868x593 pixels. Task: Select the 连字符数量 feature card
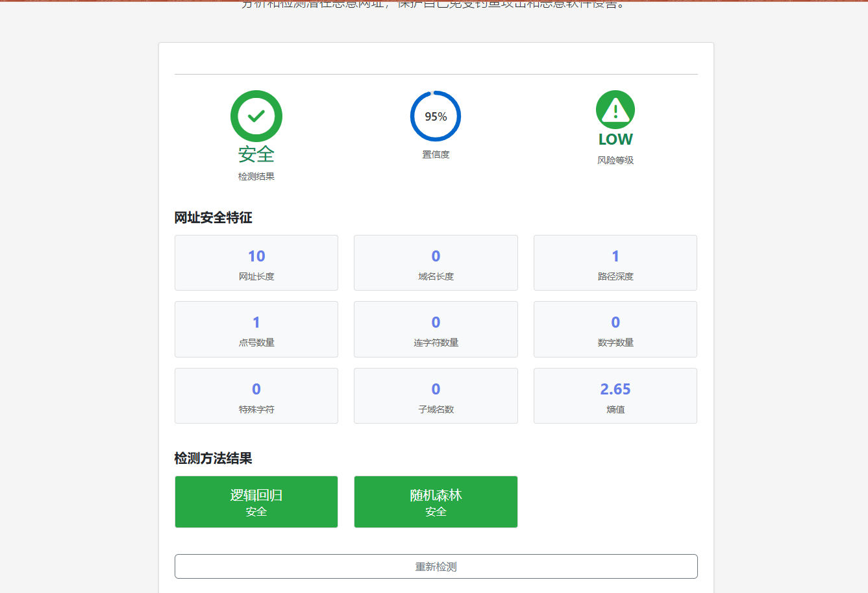point(436,329)
